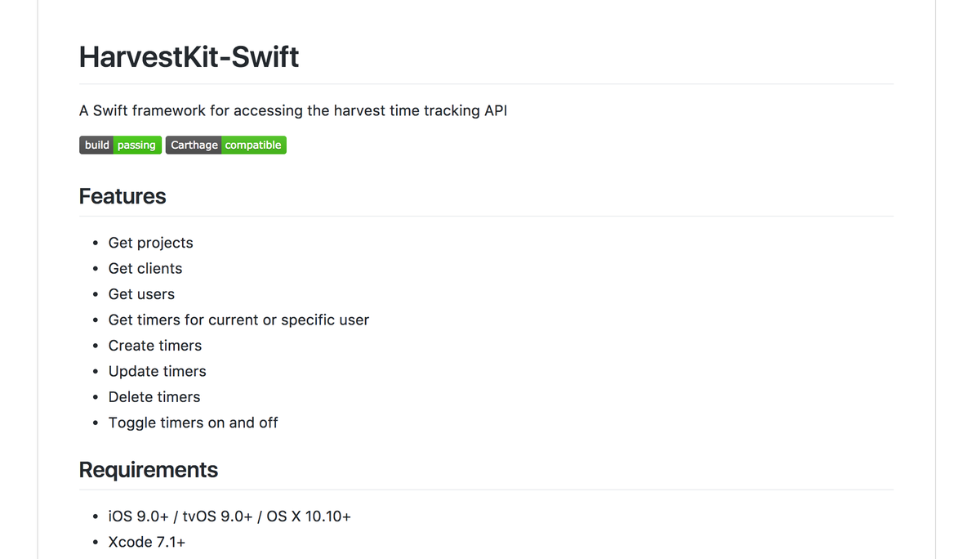
Task: Click the iOS 9.0+ requirements line
Action: pos(229,517)
